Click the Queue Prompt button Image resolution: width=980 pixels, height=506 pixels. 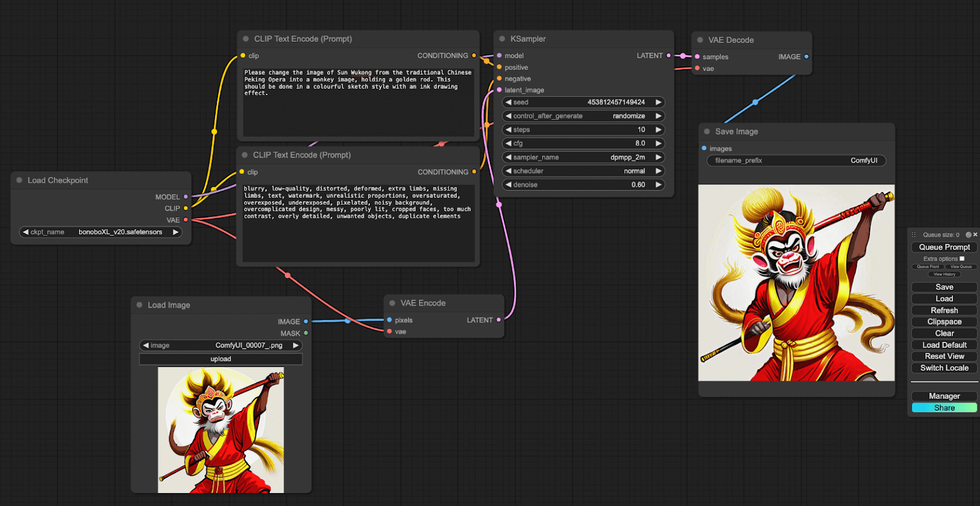pos(944,247)
